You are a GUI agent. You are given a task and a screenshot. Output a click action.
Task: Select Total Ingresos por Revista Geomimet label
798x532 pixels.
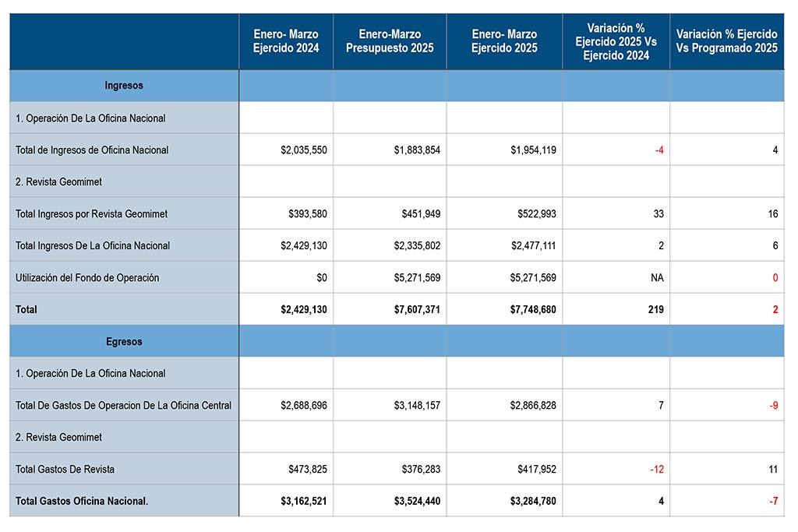click(x=92, y=214)
